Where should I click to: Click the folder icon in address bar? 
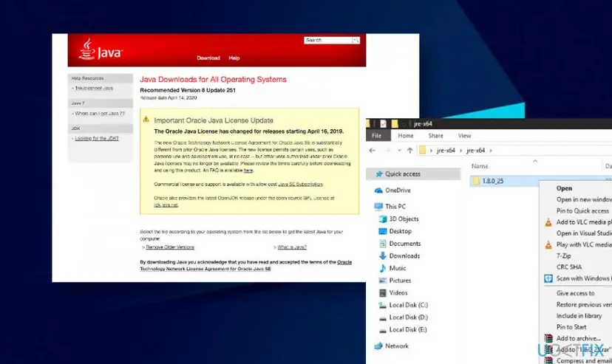point(422,151)
